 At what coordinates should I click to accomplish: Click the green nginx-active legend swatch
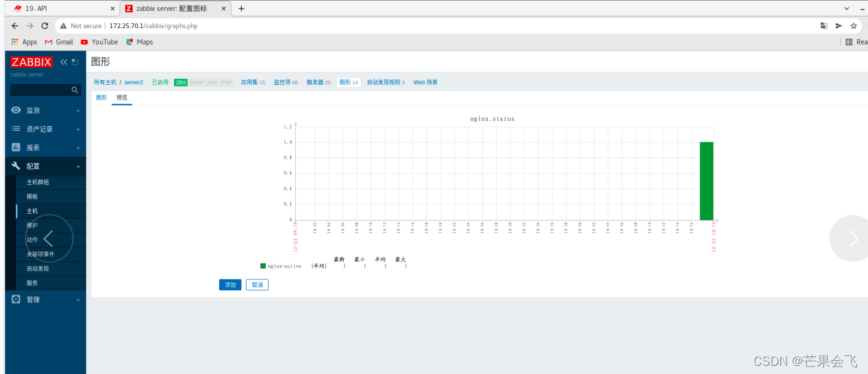[263, 266]
